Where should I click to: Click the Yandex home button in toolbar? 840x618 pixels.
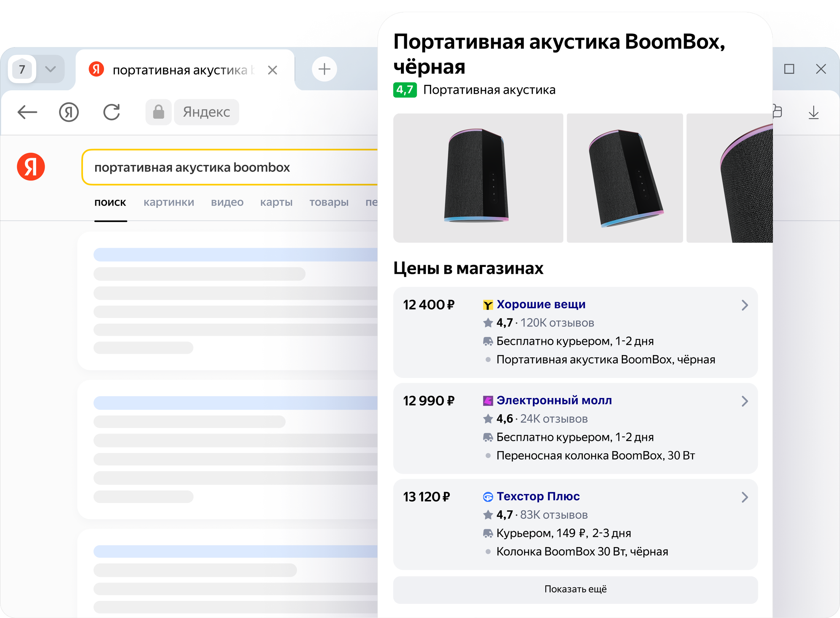pyautogui.click(x=69, y=112)
